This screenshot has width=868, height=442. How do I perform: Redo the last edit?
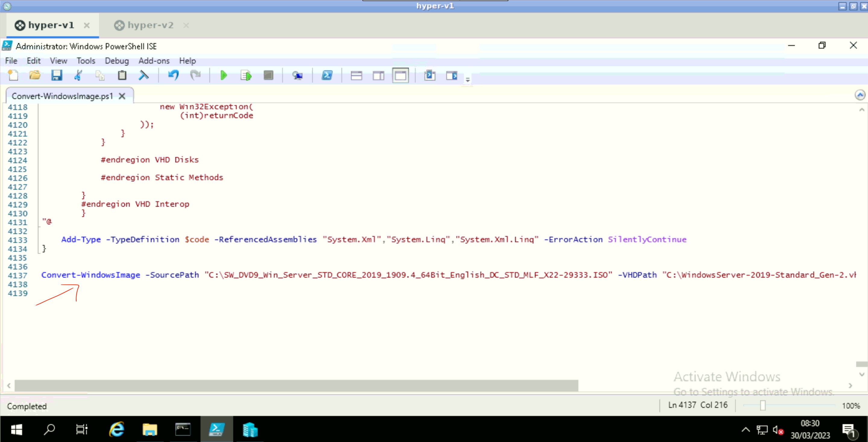click(195, 75)
